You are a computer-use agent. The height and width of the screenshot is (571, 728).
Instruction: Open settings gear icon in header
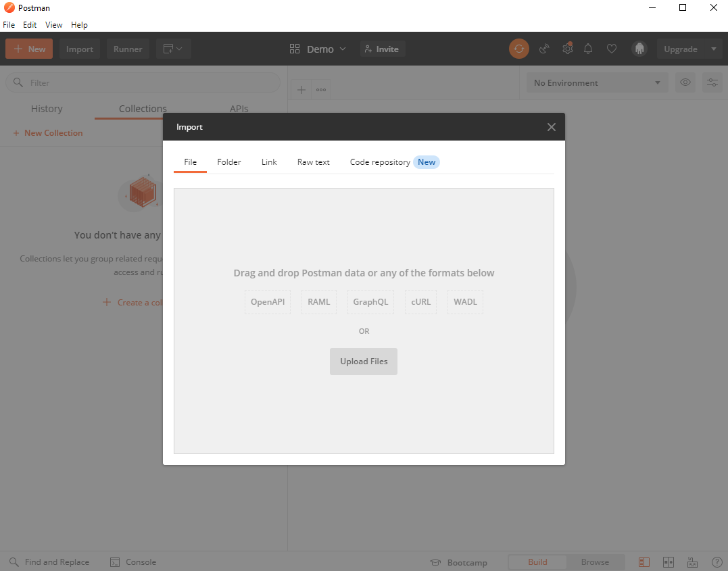567,49
